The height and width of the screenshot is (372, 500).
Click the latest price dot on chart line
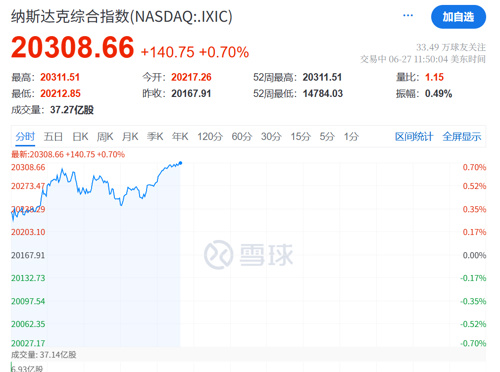point(181,163)
